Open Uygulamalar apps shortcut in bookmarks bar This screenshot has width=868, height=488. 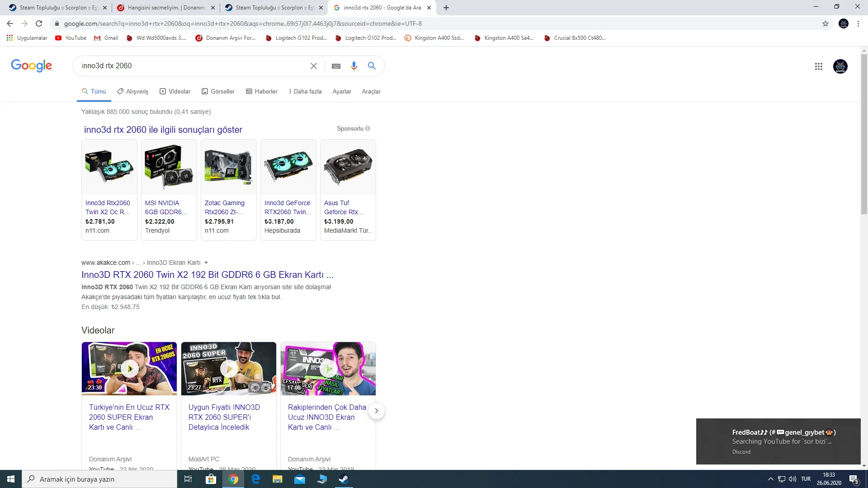(27, 38)
